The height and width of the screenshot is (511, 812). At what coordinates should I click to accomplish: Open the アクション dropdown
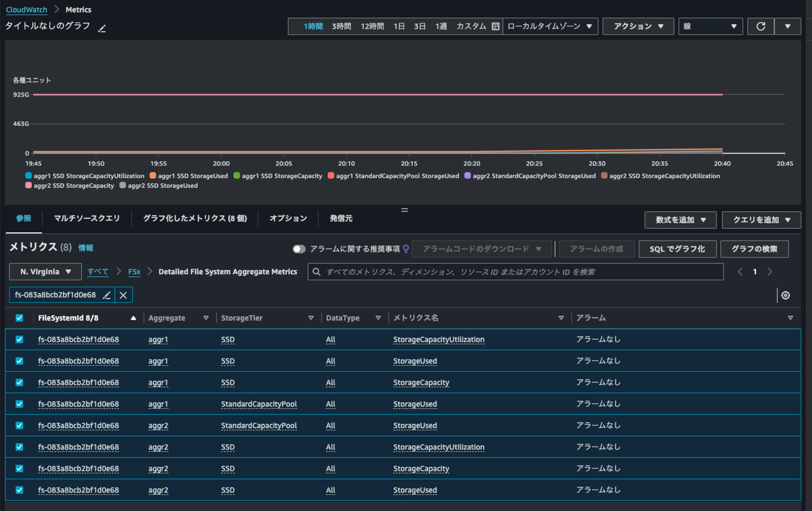pyautogui.click(x=638, y=26)
